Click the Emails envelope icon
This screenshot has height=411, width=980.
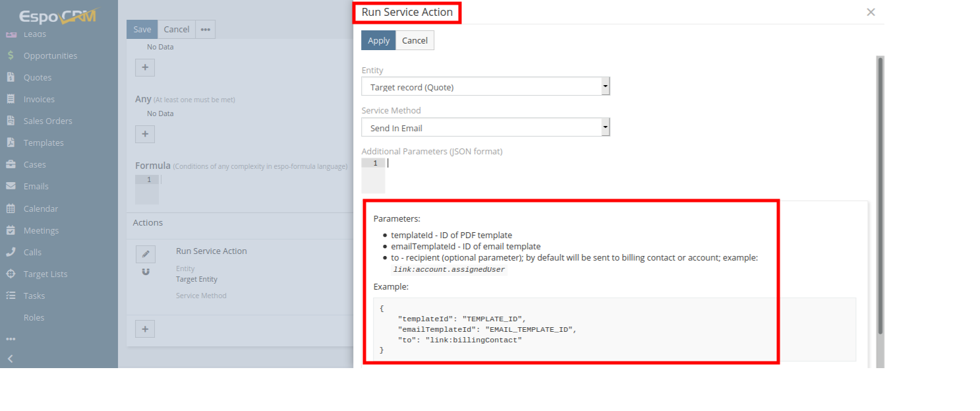click(x=11, y=187)
